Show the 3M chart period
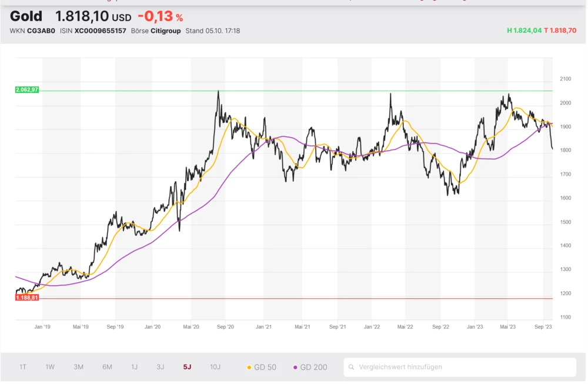 coord(78,367)
